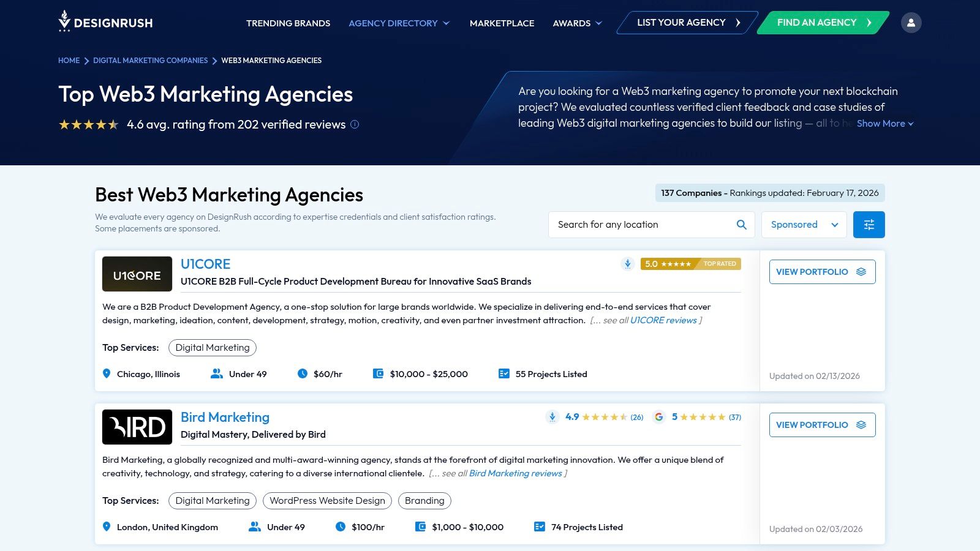980x551 pixels.
Task: Click the List Your Agency button
Action: tap(688, 23)
